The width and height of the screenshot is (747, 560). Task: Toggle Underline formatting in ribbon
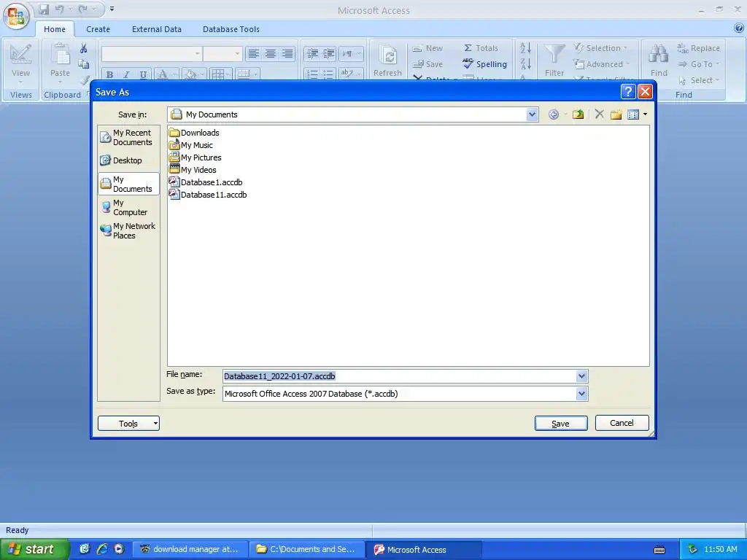tap(143, 74)
